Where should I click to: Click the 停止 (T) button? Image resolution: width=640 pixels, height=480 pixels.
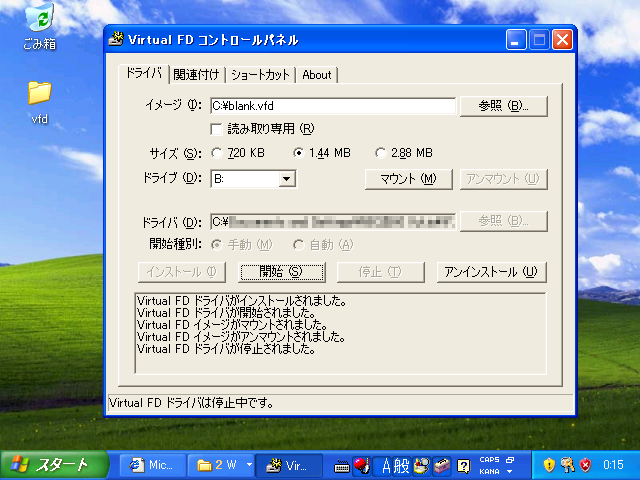click(x=381, y=272)
